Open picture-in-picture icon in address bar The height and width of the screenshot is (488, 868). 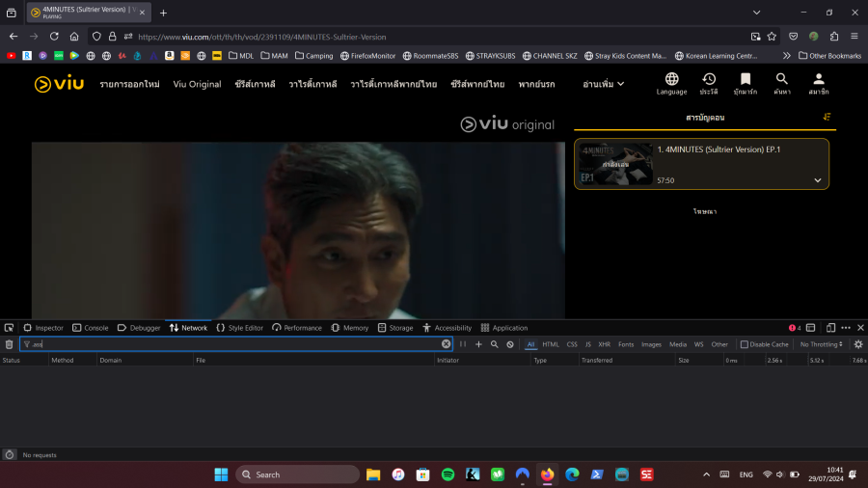pyautogui.click(x=755, y=37)
